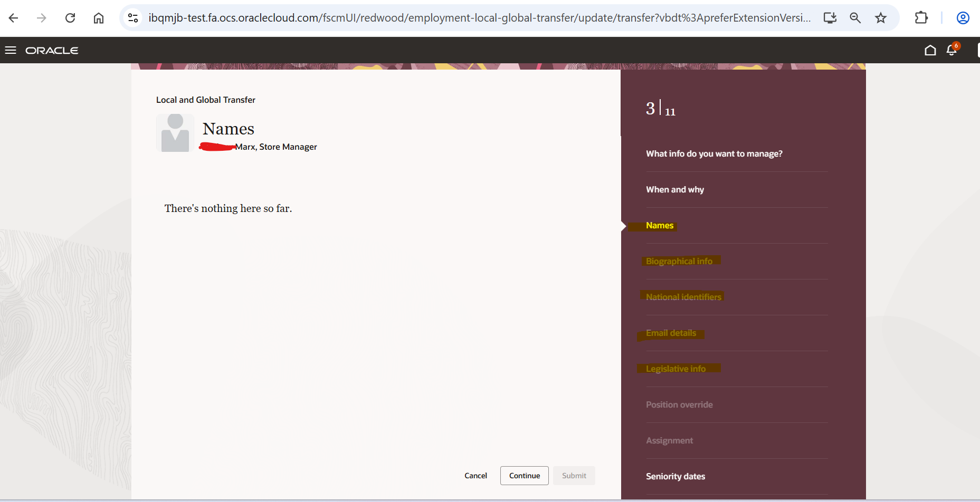Cancel the Local and Global Transfer
980x502 pixels.
(475, 475)
